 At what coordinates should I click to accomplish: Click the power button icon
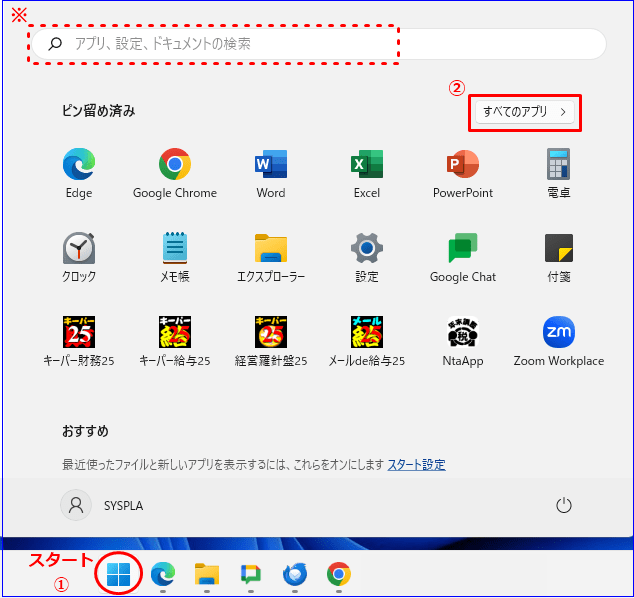point(564,505)
